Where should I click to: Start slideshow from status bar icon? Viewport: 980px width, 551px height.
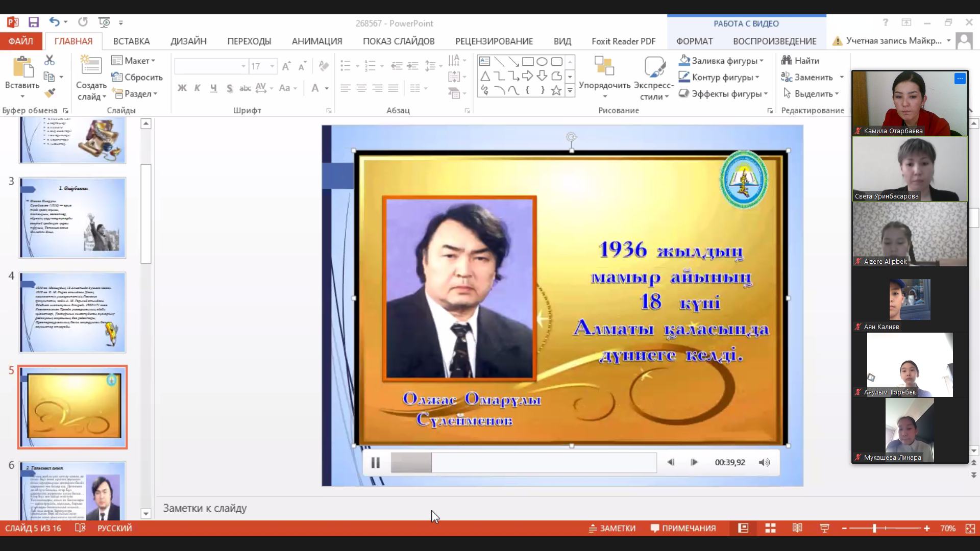[824, 528]
